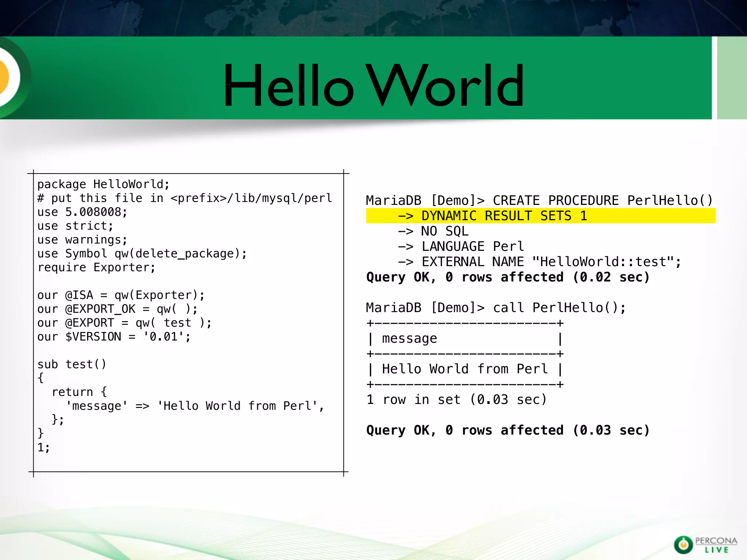This screenshot has width=747, height=560.
Task: Click 'our @EXPORT_OK = qw( );'
Action: (117, 309)
